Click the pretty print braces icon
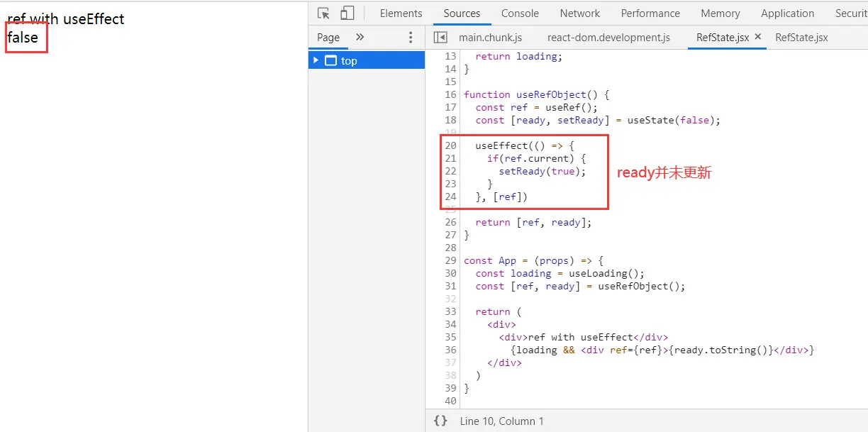868x432 pixels. point(440,421)
